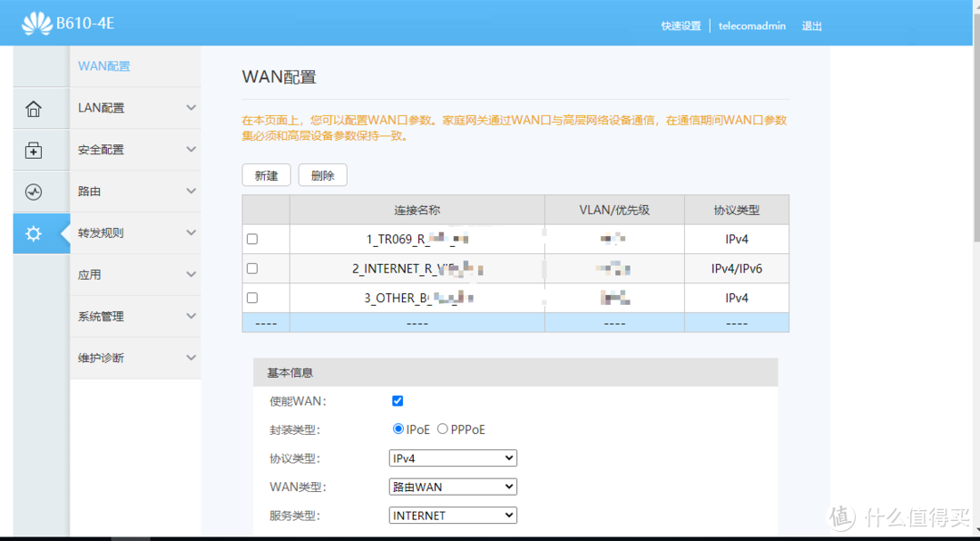Click the home icon in the left sidebar
The height and width of the screenshot is (541, 980).
[32, 108]
